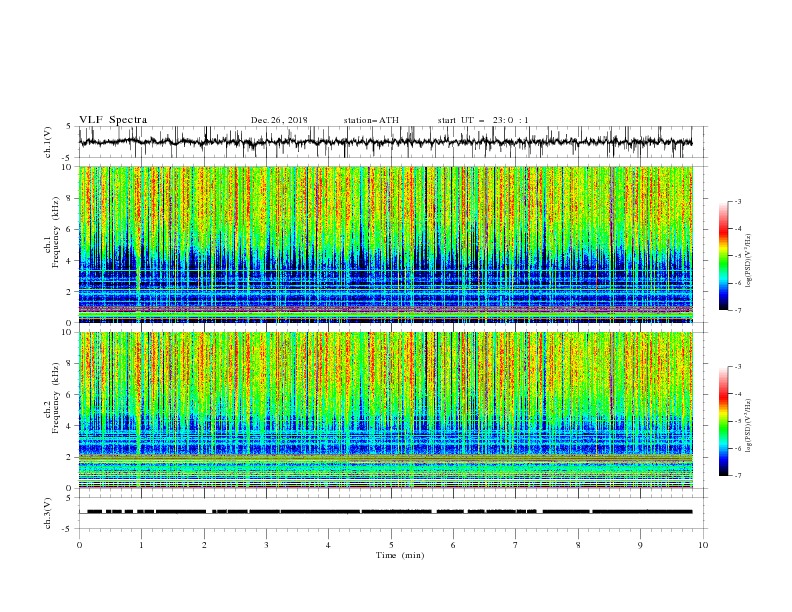The height and width of the screenshot is (612, 792).
Task: Click the "Time (min)" axis label
Action: coord(400,555)
